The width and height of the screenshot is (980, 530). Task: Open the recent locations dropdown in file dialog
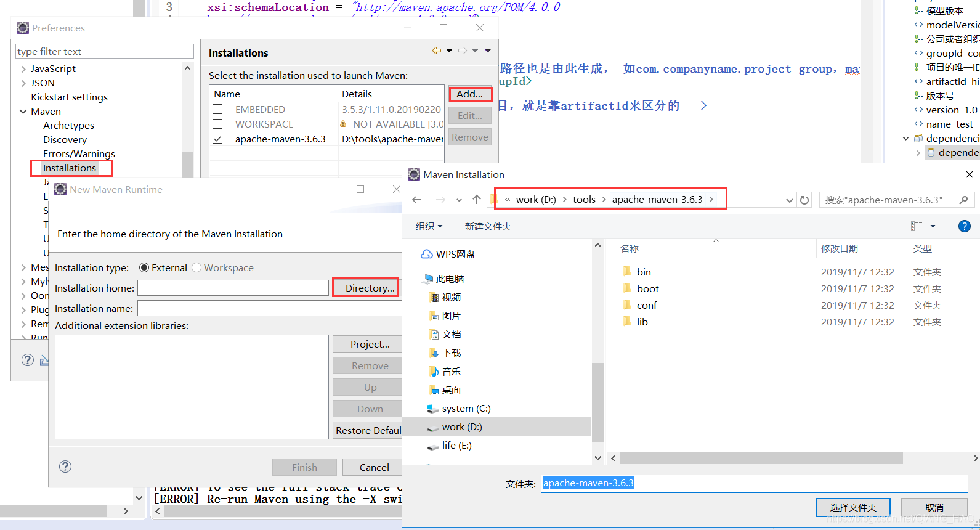pyautogui.click(x=459, y=200)
